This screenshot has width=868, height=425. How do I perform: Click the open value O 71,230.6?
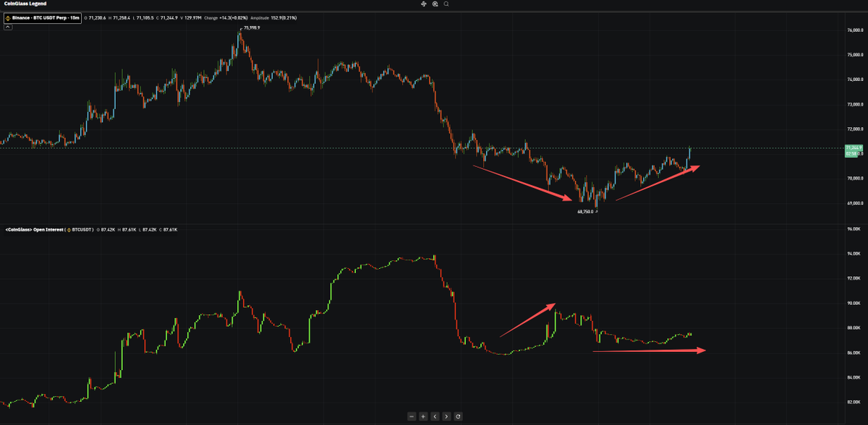[x=95, y=17]
